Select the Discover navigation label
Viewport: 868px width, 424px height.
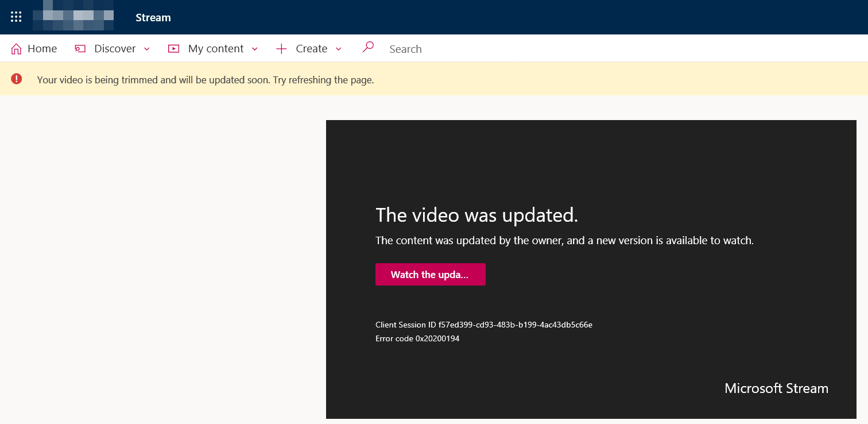(x=115, y=48)
